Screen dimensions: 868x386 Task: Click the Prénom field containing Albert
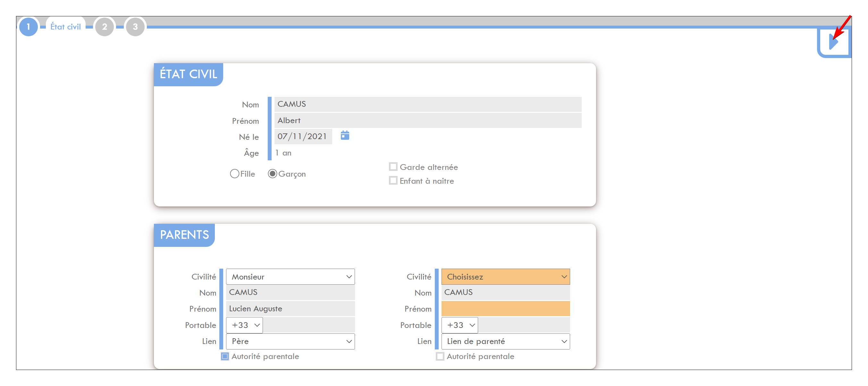(x=428, y=120)
